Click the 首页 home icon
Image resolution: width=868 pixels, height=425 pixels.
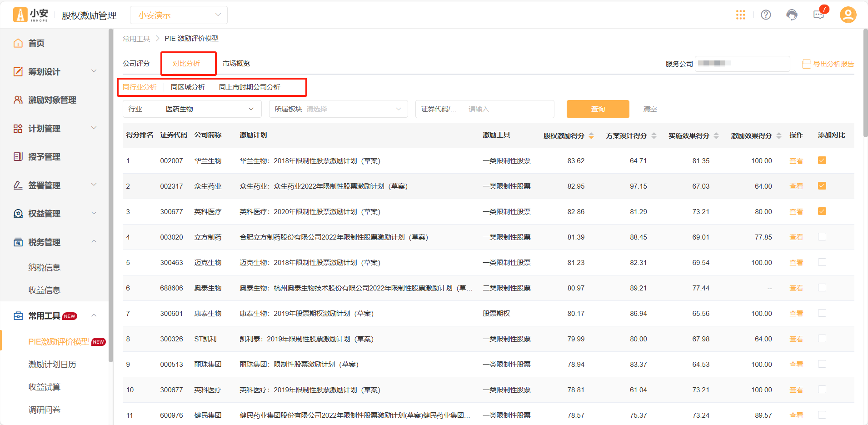pyautogui.click(x=18, y=43)
